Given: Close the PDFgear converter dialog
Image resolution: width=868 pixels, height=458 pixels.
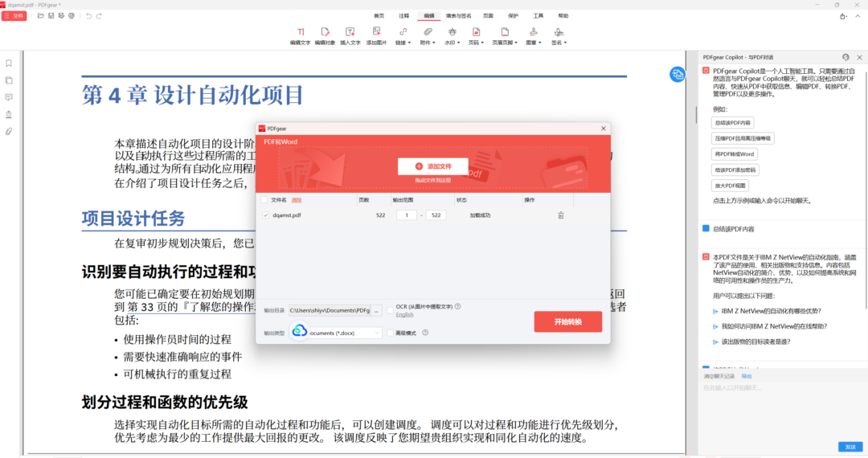Looking at the screenshot, I should point(604,129).
